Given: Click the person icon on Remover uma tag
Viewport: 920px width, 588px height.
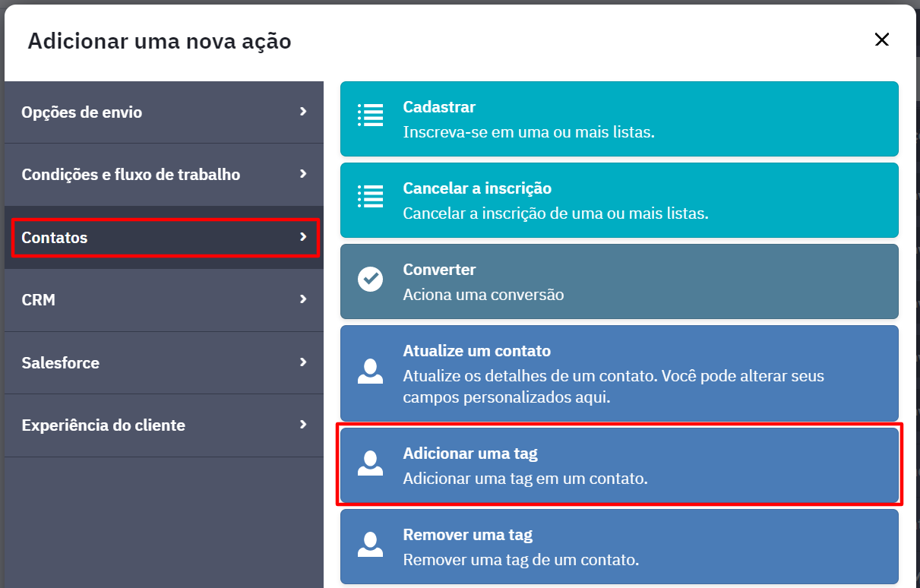Looking at the screenshot, I should 370,545.
